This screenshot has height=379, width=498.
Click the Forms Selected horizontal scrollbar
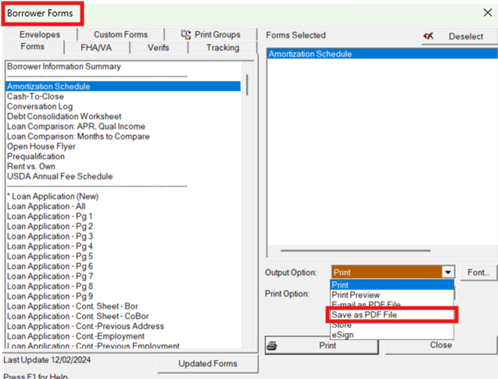click(x=356, y=250)
